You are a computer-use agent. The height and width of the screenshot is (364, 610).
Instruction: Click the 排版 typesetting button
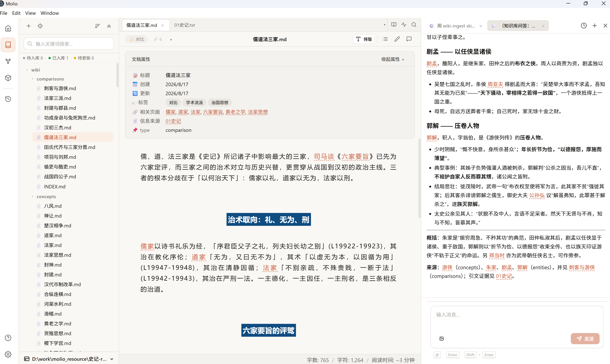click(x=364, y=39)
